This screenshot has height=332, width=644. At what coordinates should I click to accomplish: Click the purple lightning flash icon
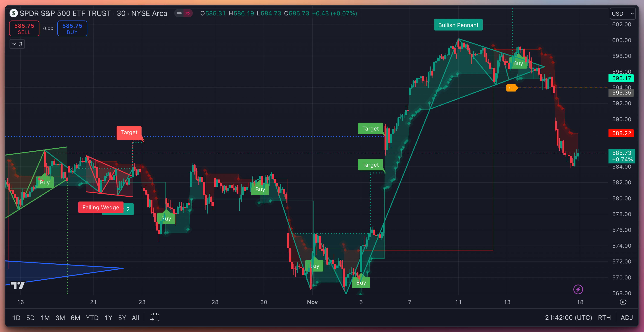point(578,289)
